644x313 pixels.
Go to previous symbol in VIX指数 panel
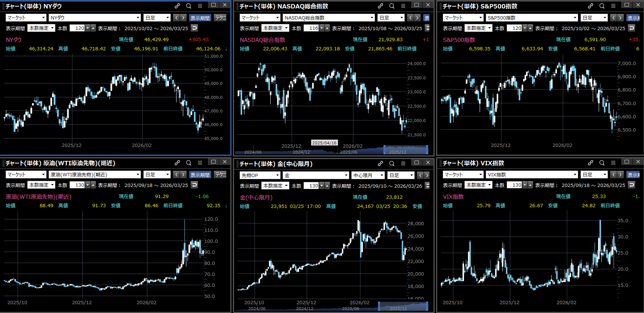pyautogui.click(x=613, y=175)
